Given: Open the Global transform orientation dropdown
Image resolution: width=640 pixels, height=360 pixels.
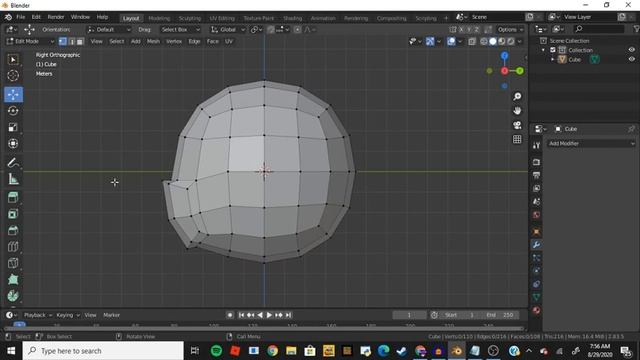Looking at the screenshot, I should [x=228, y=29].
